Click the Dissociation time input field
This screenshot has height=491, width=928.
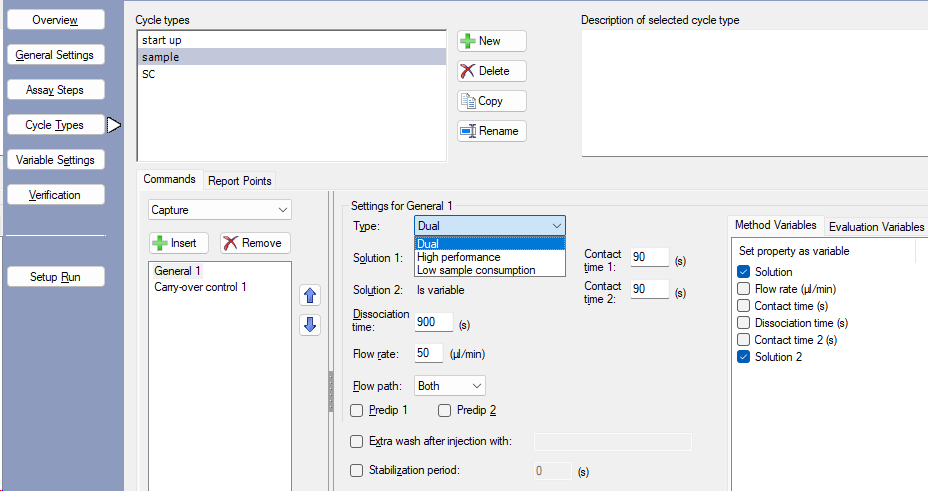(x=433, y=322)
